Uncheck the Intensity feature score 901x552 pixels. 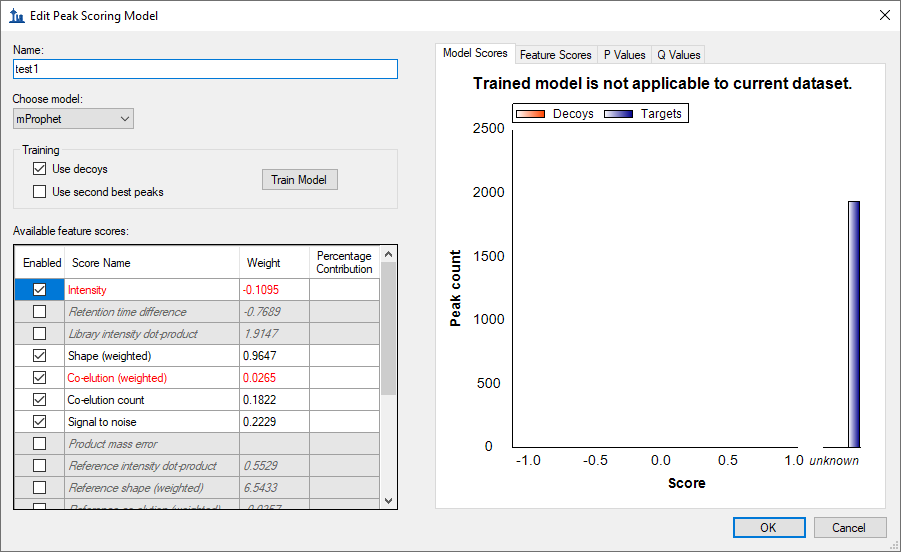pos(40,290)
